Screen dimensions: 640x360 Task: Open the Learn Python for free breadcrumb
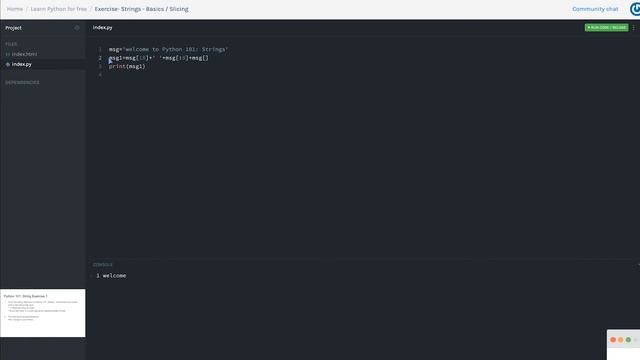pyautogui.click(x=59, y=9)
